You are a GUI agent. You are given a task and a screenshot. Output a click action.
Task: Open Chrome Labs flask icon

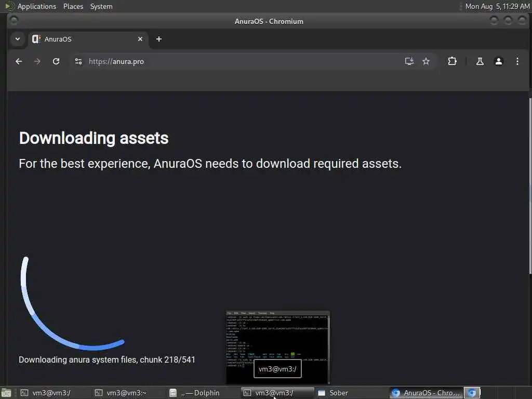coord(480,61)
